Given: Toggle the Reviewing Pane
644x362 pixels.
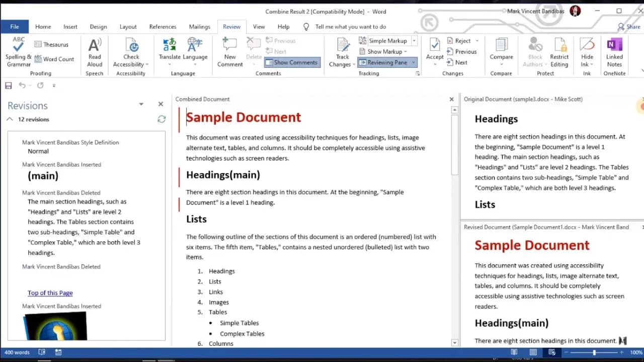Looking at the screenshot, I should pos(384,62).
